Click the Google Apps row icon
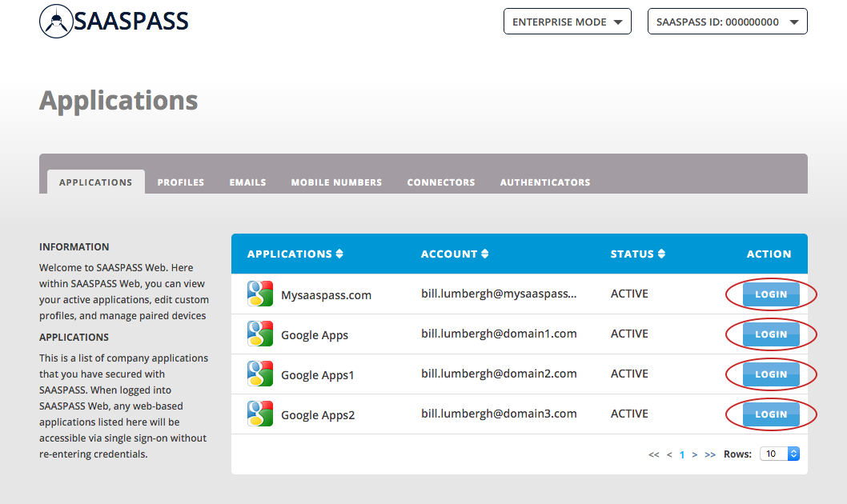Viewport: 847px width, 504px height. [x=260, y=334]
